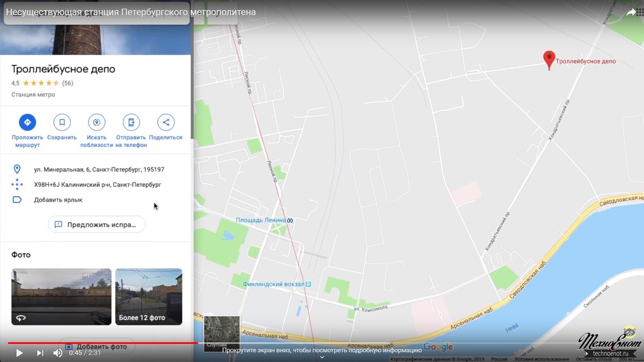Click the location pin icon beside the address

[x=17, y=169]
